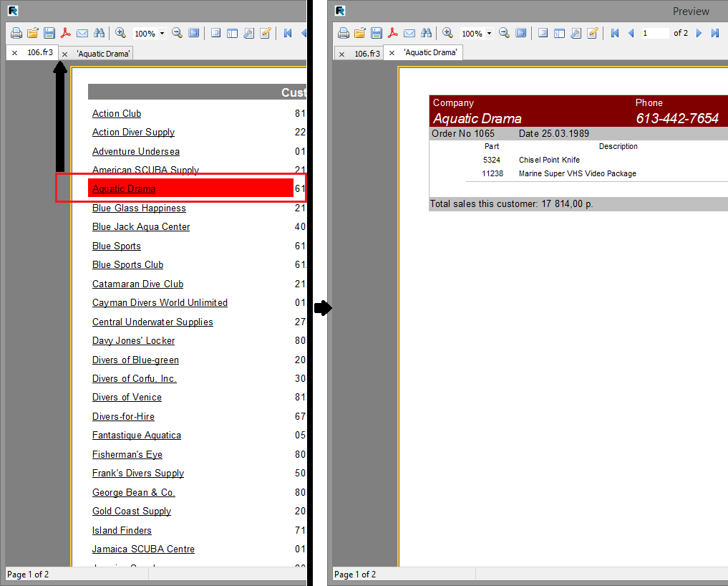Viewport: 728px width, 586px height.
Task: Click Open file icon in left window
Action: (x=32, y=33)
